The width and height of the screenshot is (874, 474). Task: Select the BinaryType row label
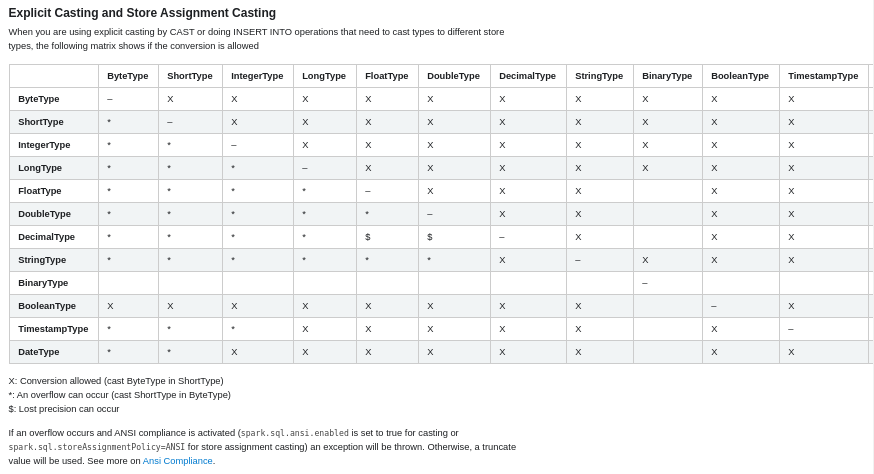[x=42, y=283]
